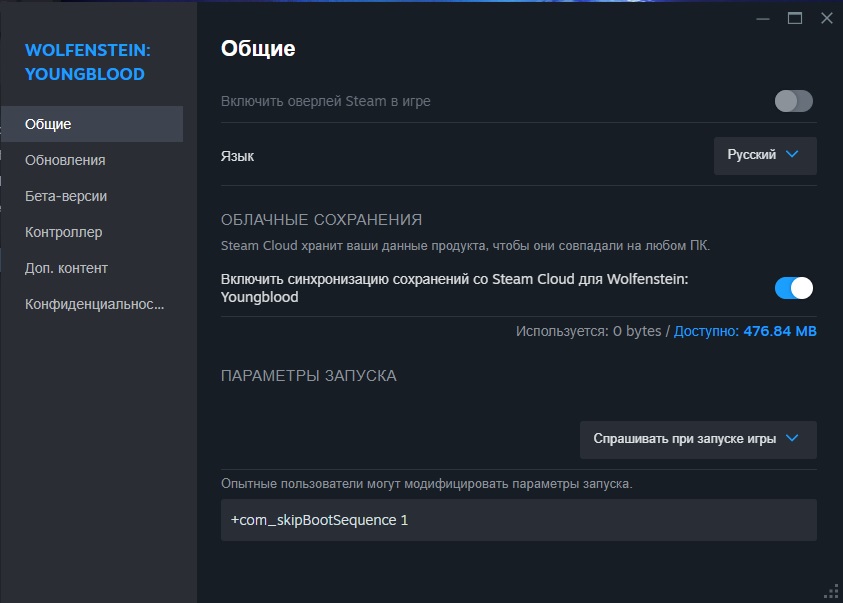Click the 'ОБЛАЧНЫЕ СОХРАНЕНИЯ' heading
The image size is (843, 603).
click(322, 220)
